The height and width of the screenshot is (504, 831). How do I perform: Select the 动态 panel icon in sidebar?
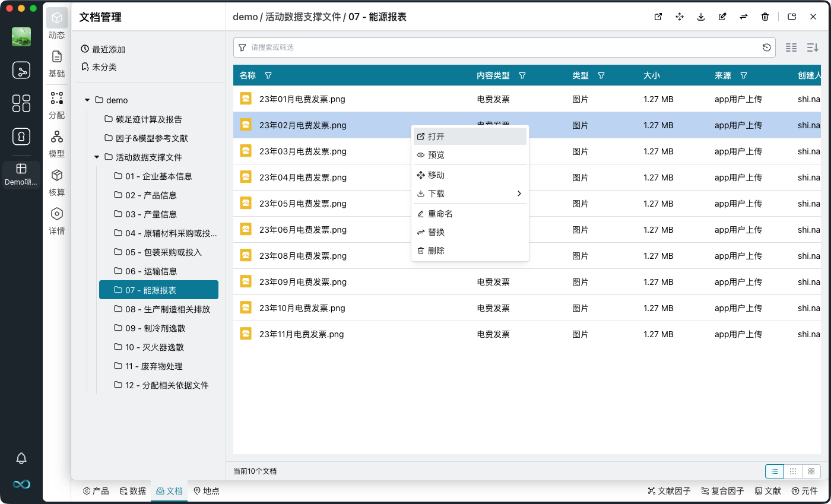[x=56, y=25]
